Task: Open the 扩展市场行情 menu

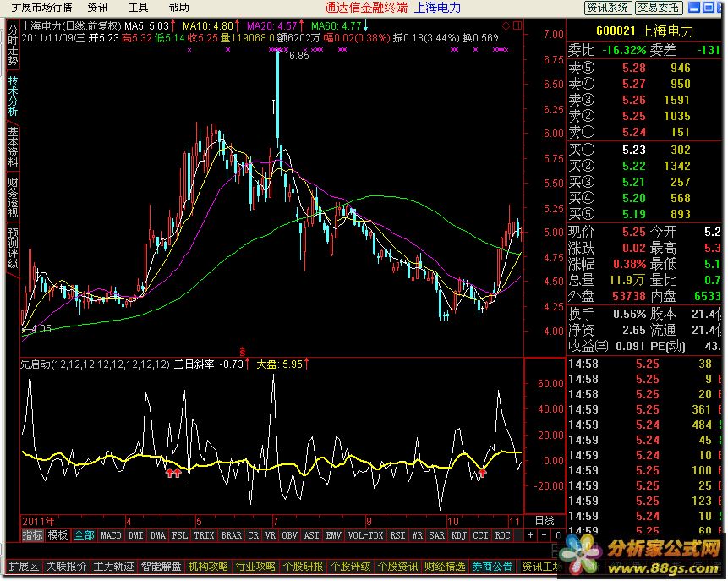Action: [41, 8]
